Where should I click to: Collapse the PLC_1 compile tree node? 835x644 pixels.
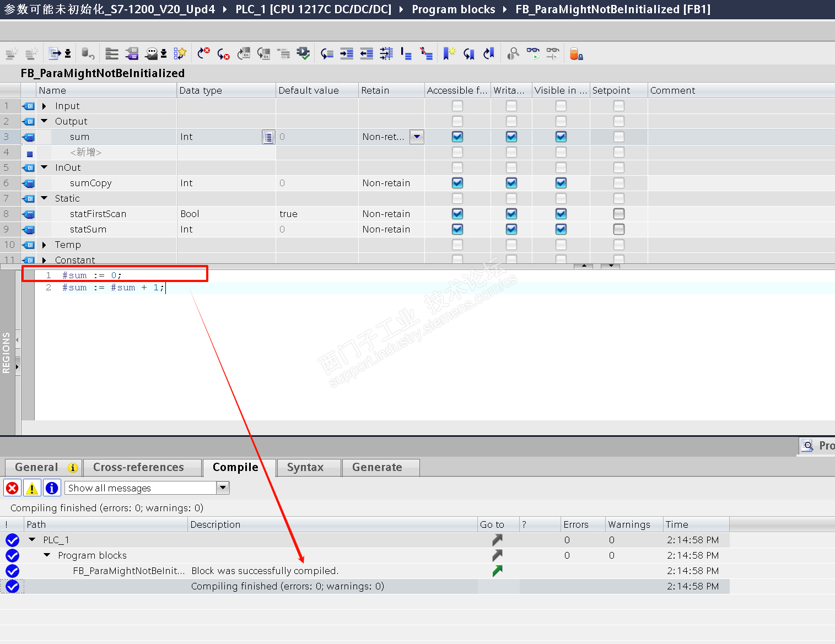pos(32,540)
